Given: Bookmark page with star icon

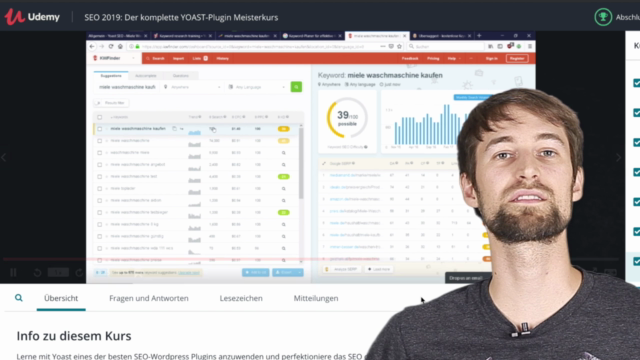Looking at the screenshot, I should (x=400, y=47).
